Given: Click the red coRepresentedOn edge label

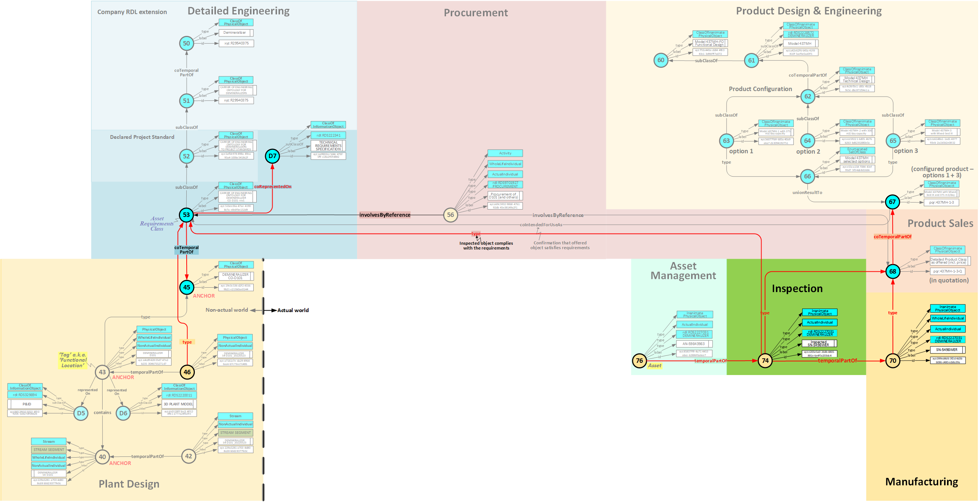Looking at the screenshot, I should [273, 187].
